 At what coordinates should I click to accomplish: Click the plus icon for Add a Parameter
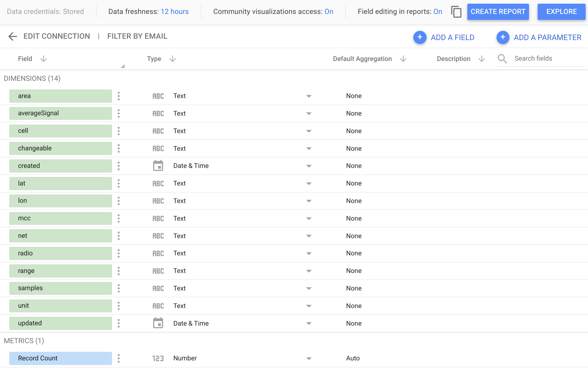[x=502, y=37]
